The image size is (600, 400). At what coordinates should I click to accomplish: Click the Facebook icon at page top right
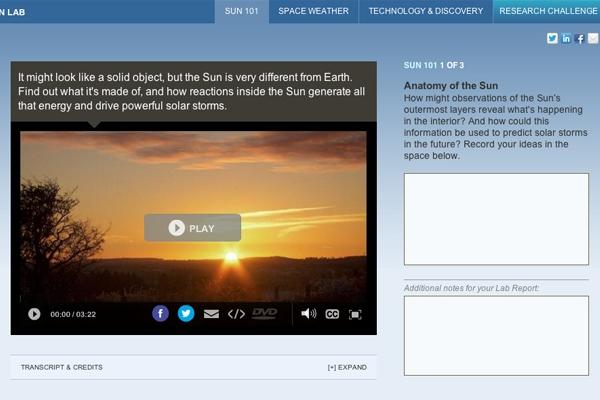pyautogui.click(x=580, y=38)
